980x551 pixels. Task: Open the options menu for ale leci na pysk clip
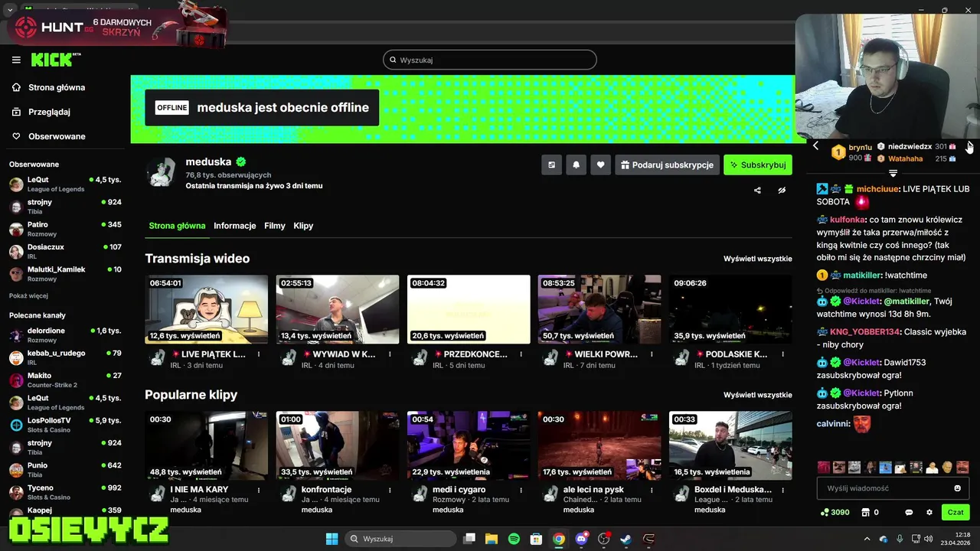coord(652,490)
